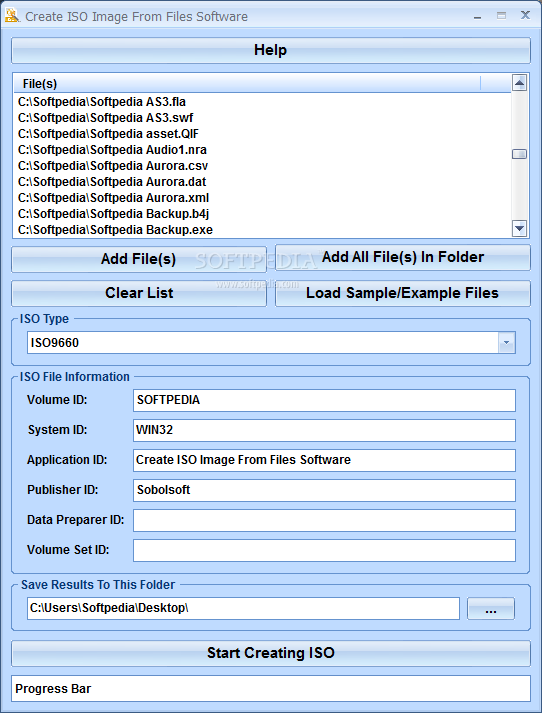This screenshot has width=542, height=713.
Task: Close the Create ISO Image window
Action: [x=526, y=15]
